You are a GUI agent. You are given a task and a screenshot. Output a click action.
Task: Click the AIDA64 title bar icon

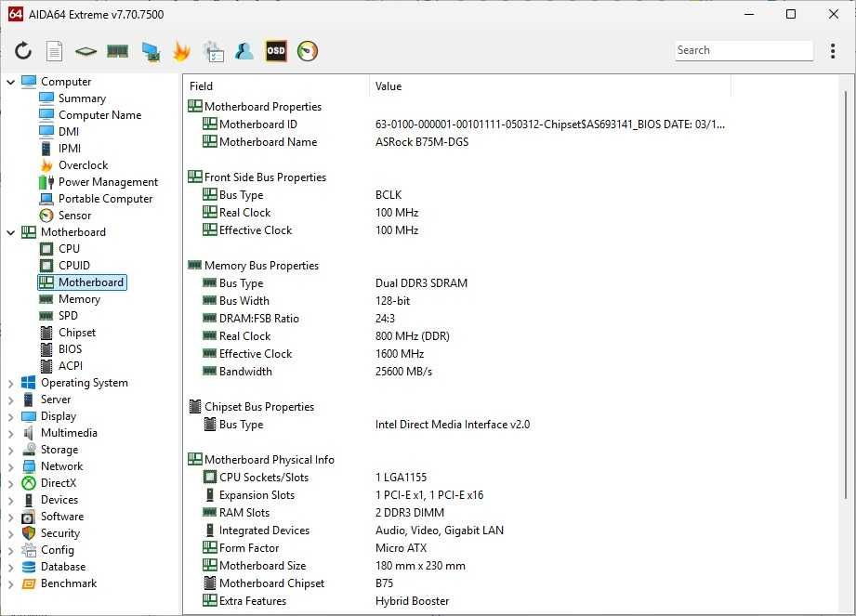(x=16, y=14)
